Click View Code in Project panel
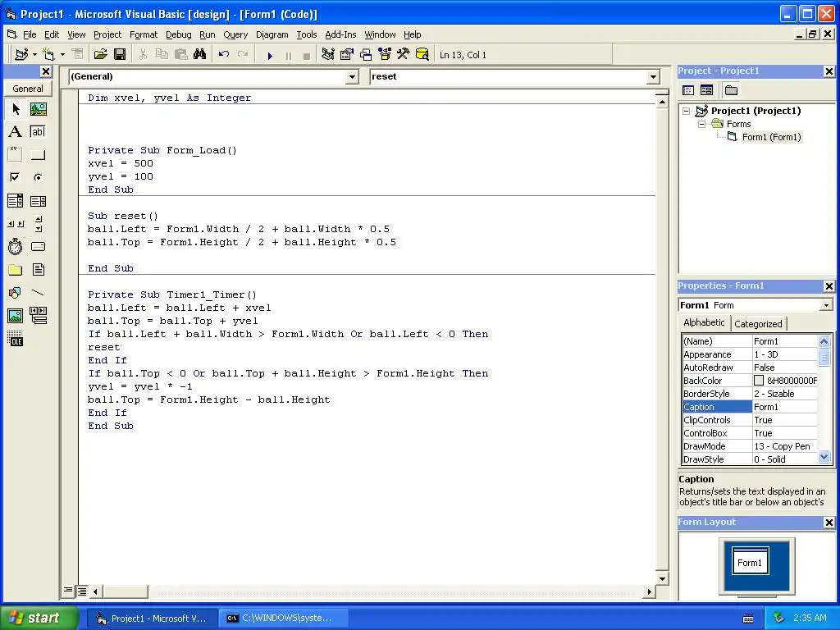840x630 pixels. (x=688, y=90)
